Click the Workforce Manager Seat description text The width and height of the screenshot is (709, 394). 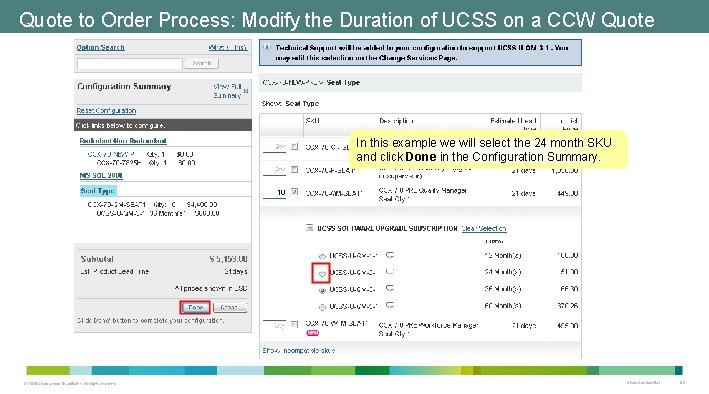tap(428, 329)
